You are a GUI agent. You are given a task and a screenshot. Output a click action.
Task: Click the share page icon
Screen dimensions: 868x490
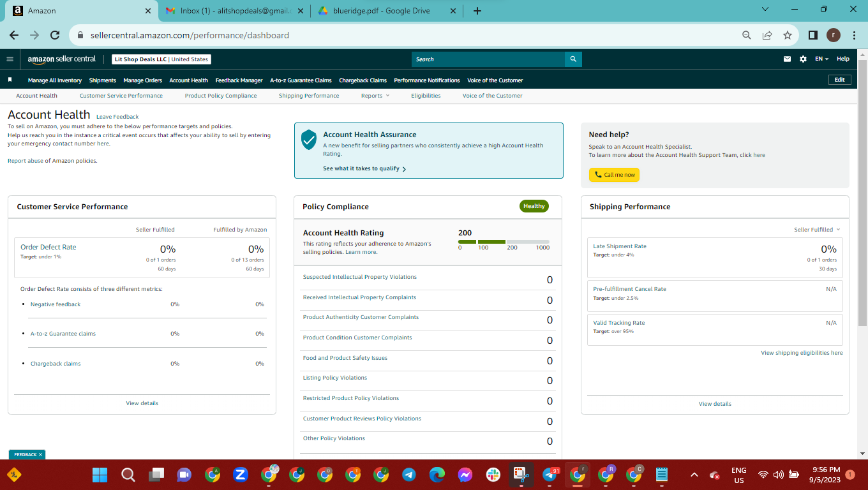[767, 35]
